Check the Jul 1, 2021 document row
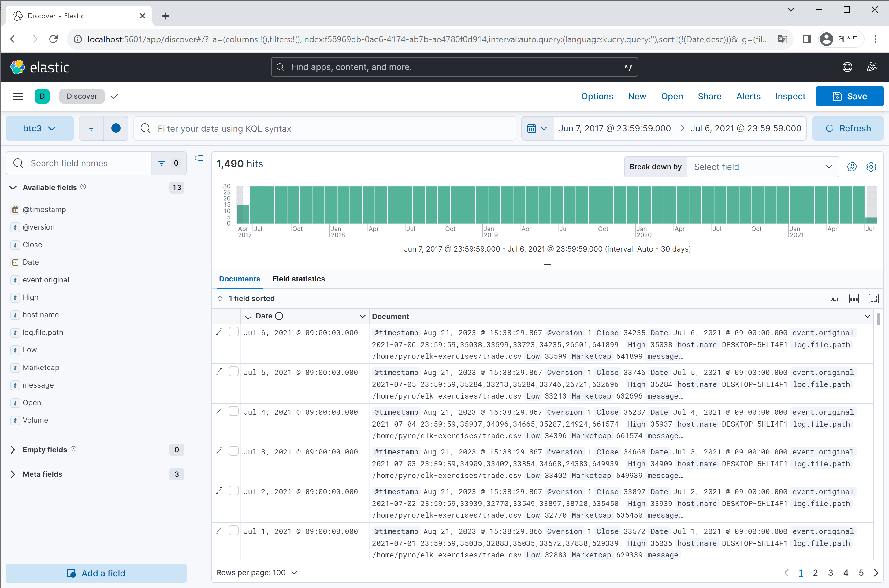The width and height of the screenshot is (889, 588). point(233,531)
